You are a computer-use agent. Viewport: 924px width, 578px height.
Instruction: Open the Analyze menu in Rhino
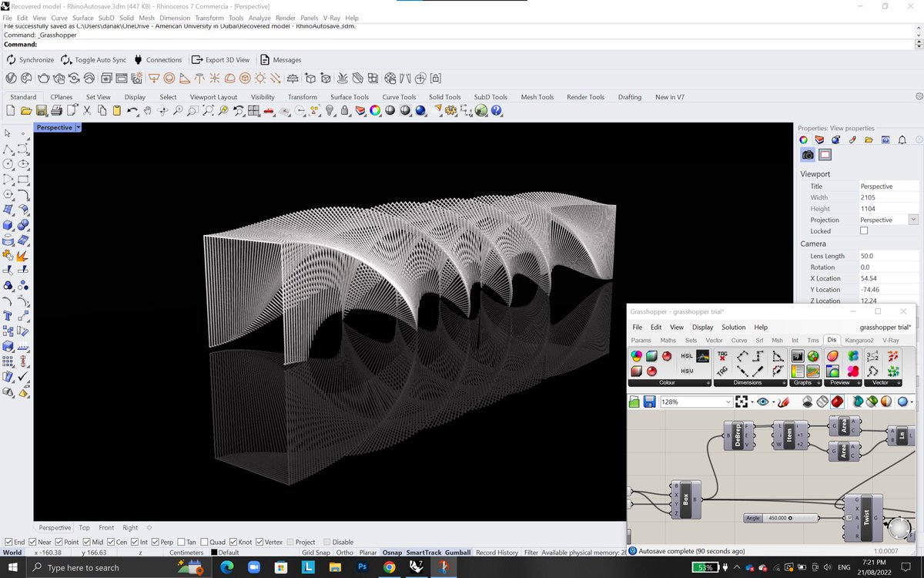click(259, 18)
